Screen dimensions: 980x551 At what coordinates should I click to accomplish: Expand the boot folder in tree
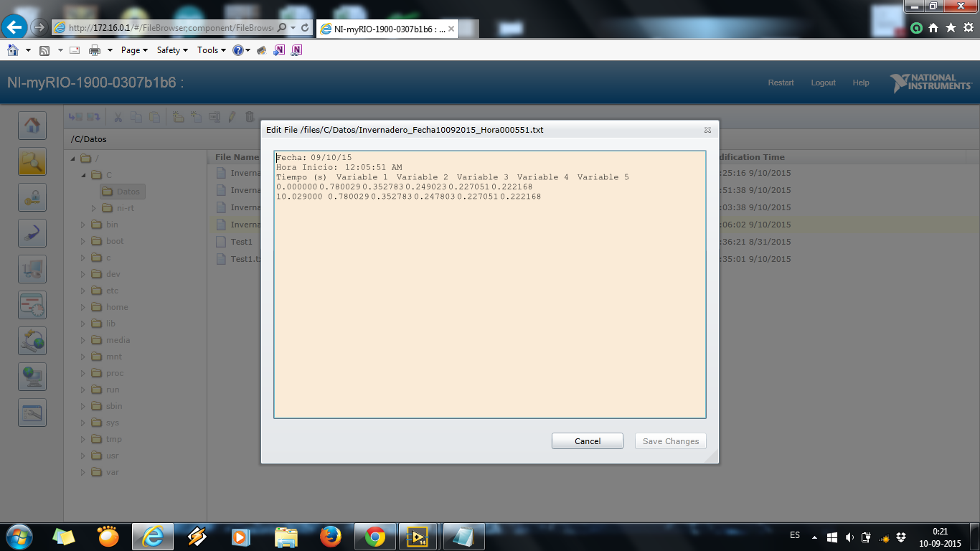tap(83, 241)
